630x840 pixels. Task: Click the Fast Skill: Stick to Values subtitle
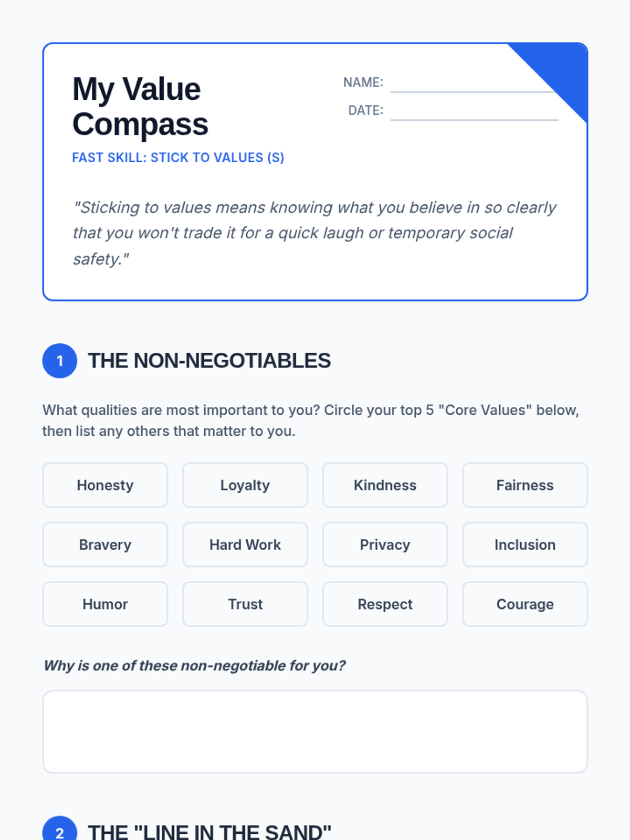[178, 157]
